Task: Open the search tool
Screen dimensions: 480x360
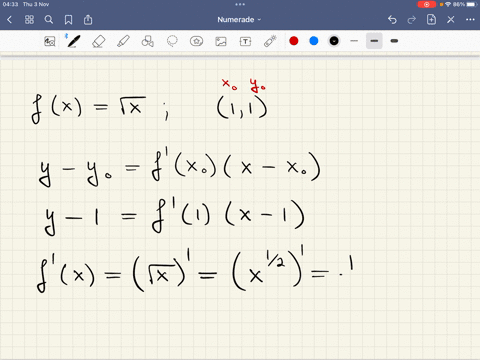Action: pyautogui.click(x=49, y=20)
